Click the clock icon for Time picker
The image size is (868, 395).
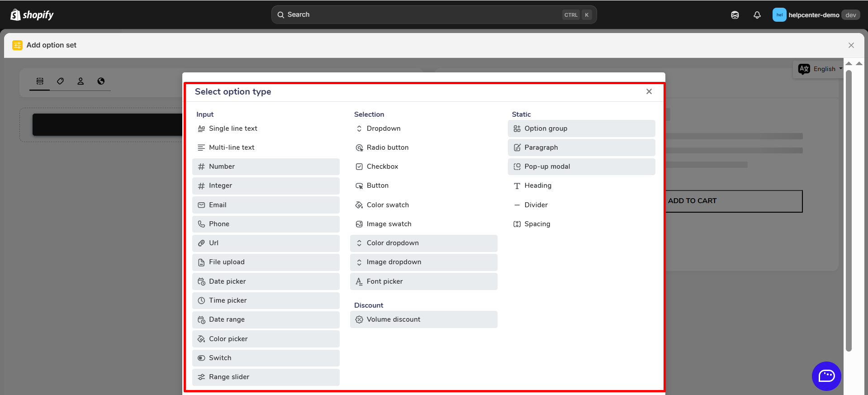(201, 300)
